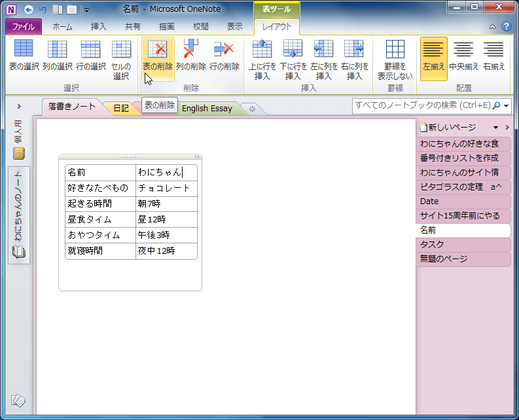Open the タスク page
This screenshot has width=519, height=420.
(463, 244)
